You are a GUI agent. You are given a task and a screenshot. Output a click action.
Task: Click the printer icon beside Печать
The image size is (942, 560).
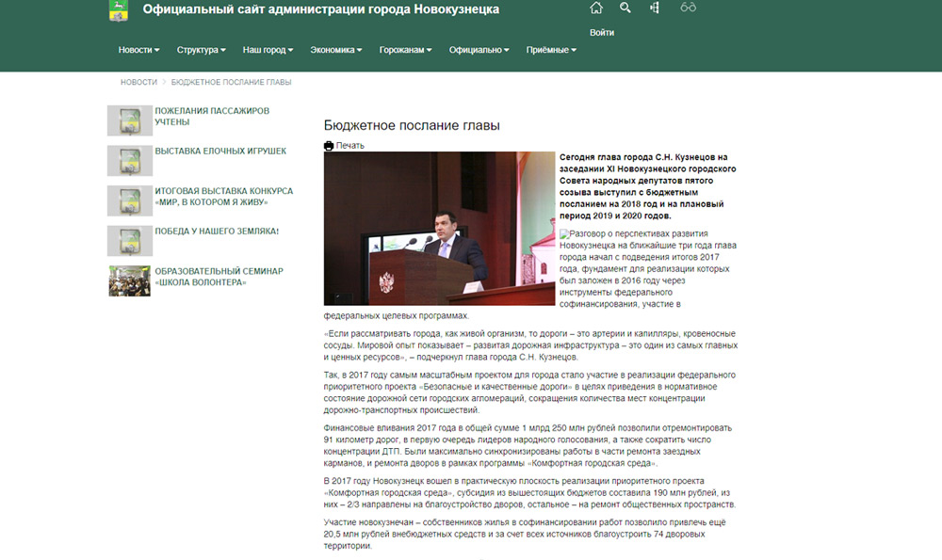329,145
